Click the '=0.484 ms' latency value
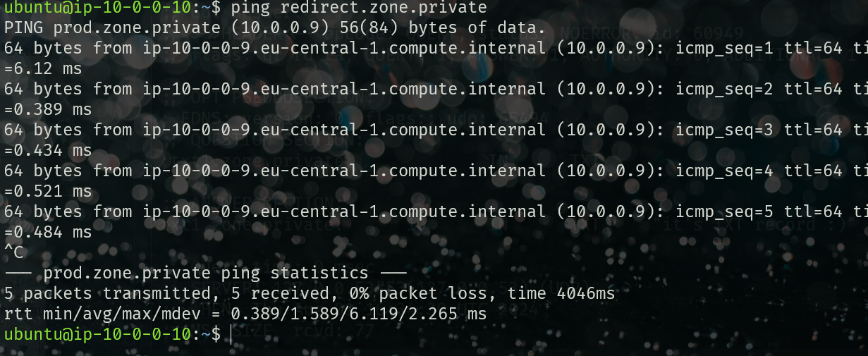 48,233
